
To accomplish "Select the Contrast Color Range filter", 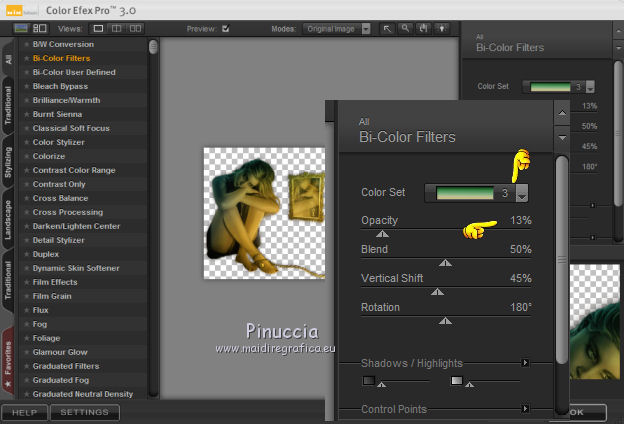I will tap(74, 170).
